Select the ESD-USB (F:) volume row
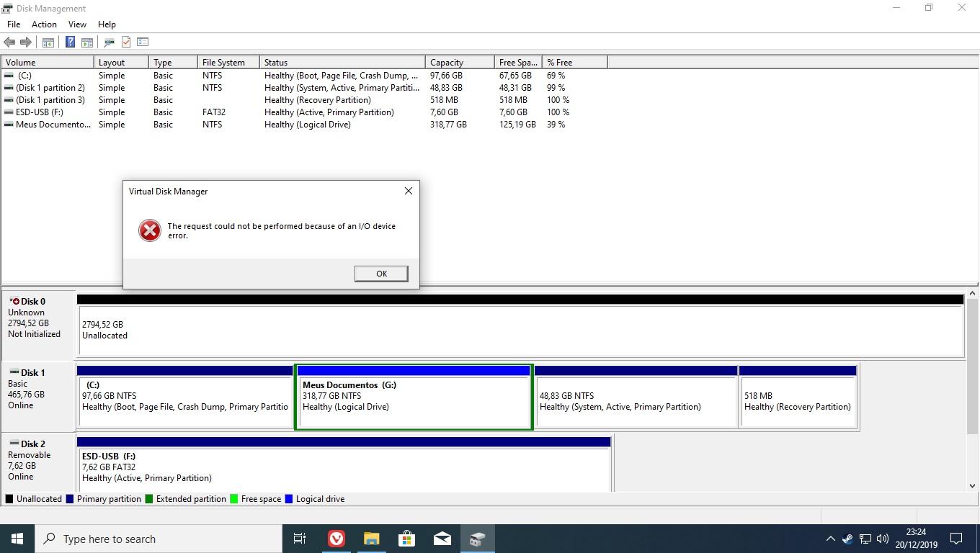980x553 pixels. [304, 112]
